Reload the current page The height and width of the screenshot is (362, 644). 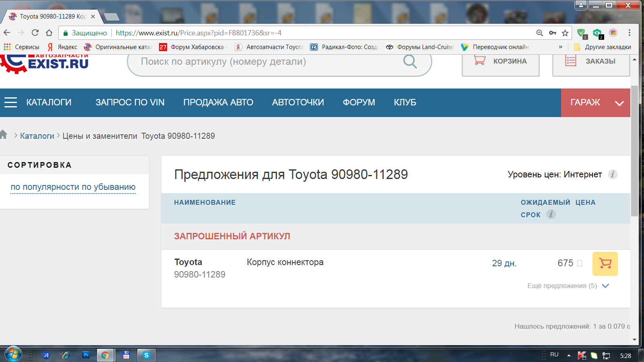(35, 33)
